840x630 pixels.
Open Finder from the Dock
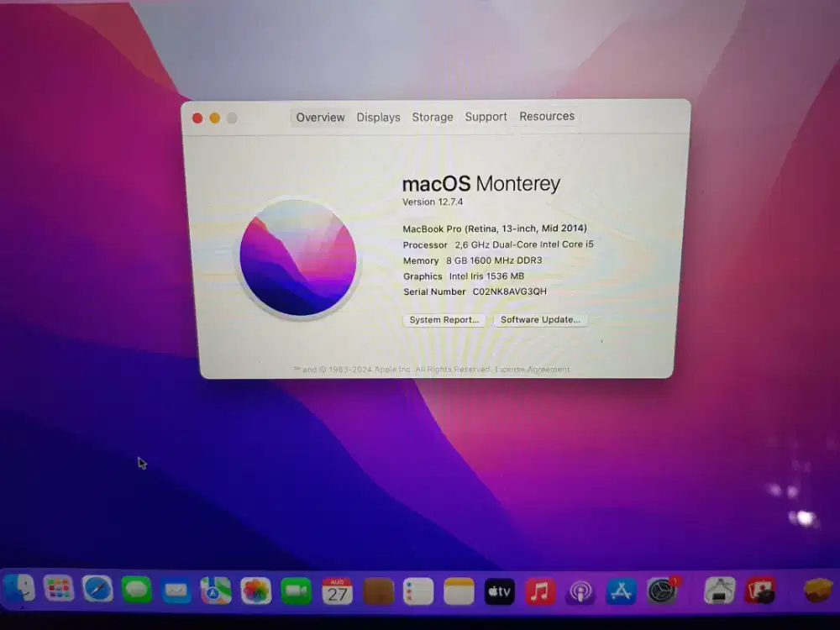(x=18, y=590)
